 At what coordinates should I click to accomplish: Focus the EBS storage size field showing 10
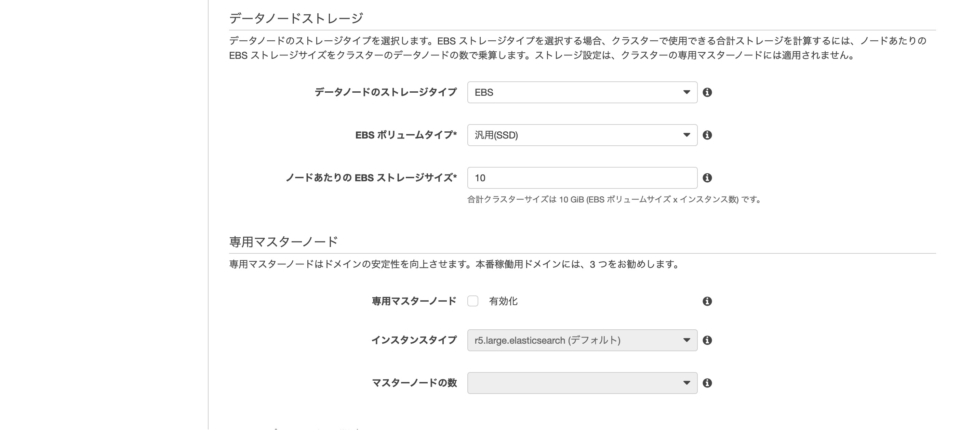[582, 178]
